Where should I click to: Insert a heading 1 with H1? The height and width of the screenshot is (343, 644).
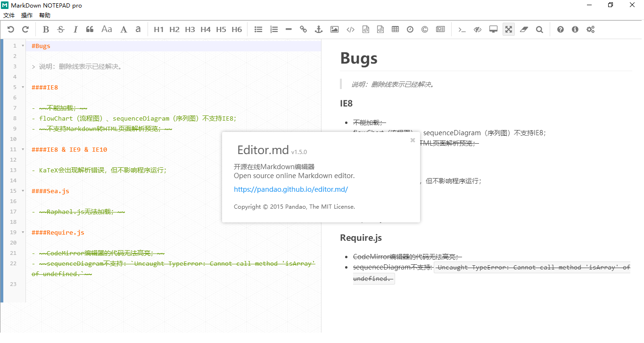(159, 29)
